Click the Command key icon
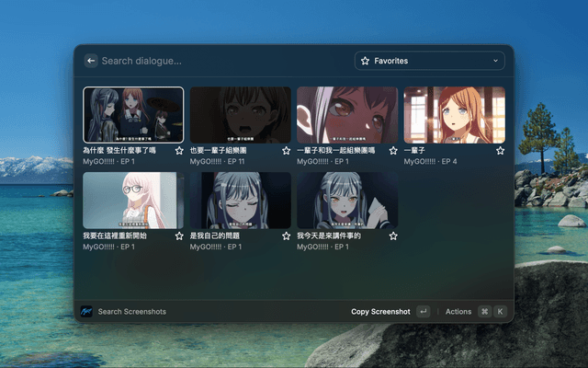The height and width of the screenshot is (368, 588). pos(484,311)
